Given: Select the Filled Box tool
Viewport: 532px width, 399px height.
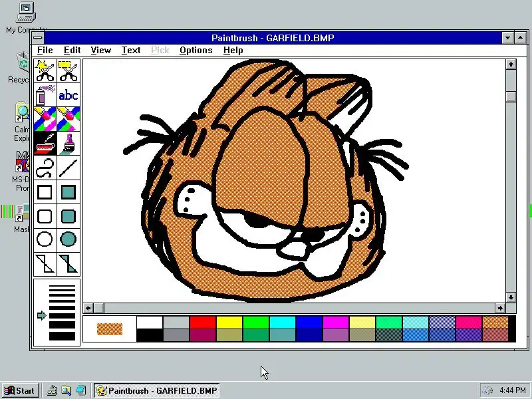Looking at the screenshot, I should tap(68, 192).
